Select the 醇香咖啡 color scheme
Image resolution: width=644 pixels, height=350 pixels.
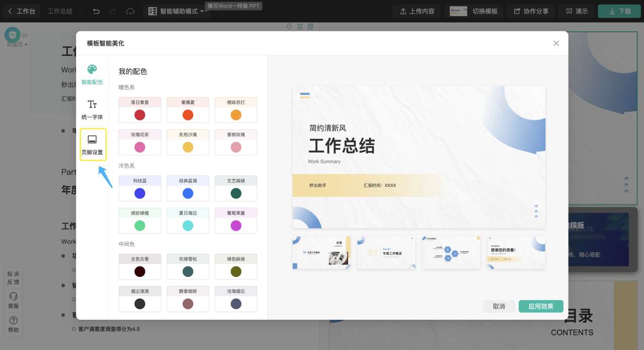click(x=188, y=299)
